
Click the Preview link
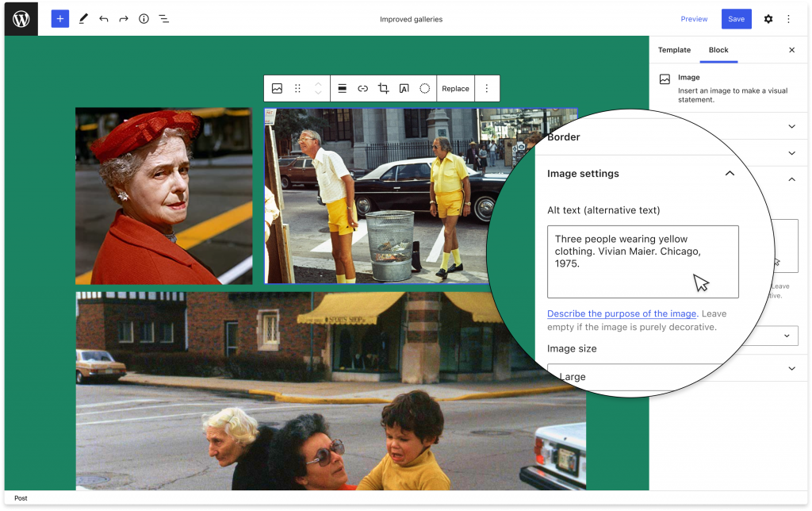click(x=694, y=19)
